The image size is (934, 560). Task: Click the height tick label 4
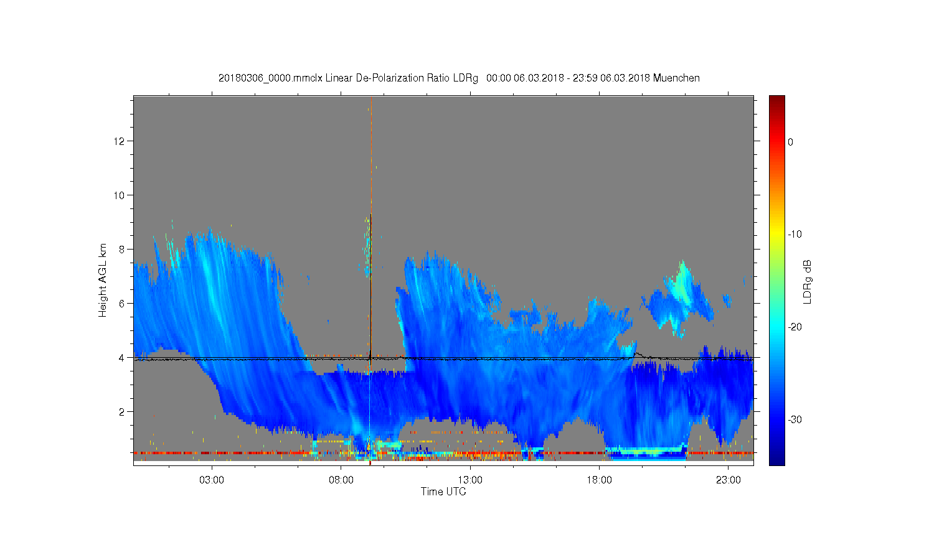[123, 358]
